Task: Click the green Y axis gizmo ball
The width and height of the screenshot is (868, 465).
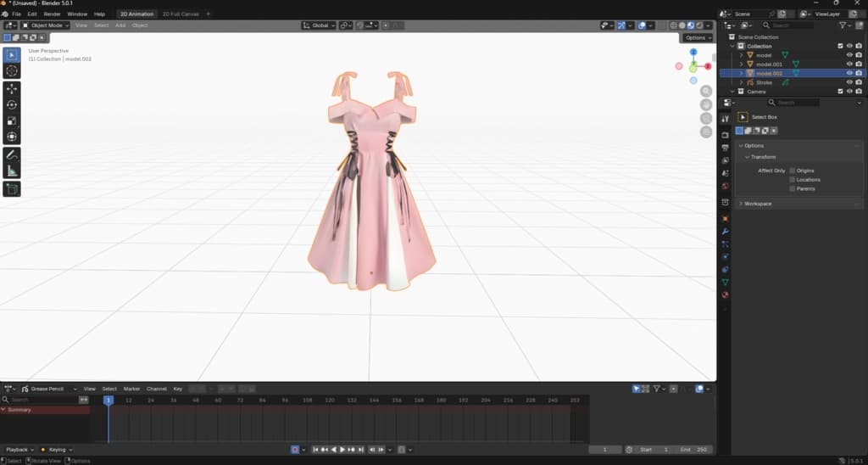Action: 693,69
